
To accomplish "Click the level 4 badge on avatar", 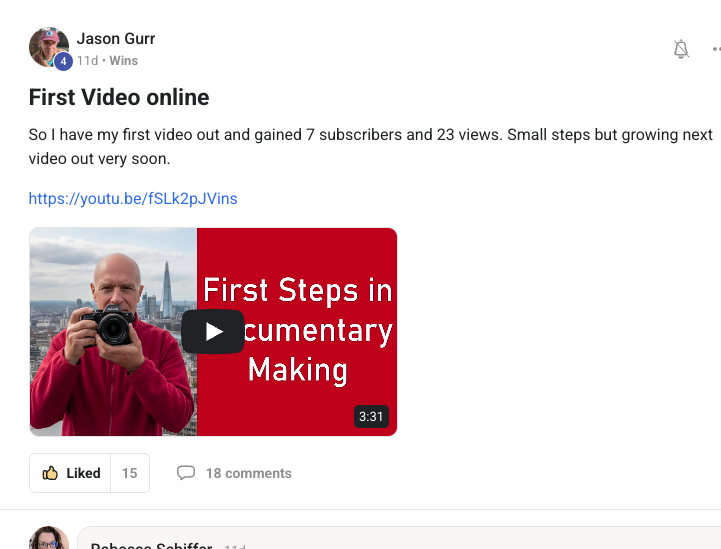I will pos(63,61).
